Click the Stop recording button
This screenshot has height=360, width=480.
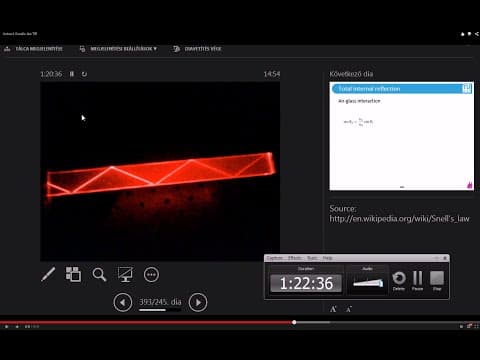point(437,281)
